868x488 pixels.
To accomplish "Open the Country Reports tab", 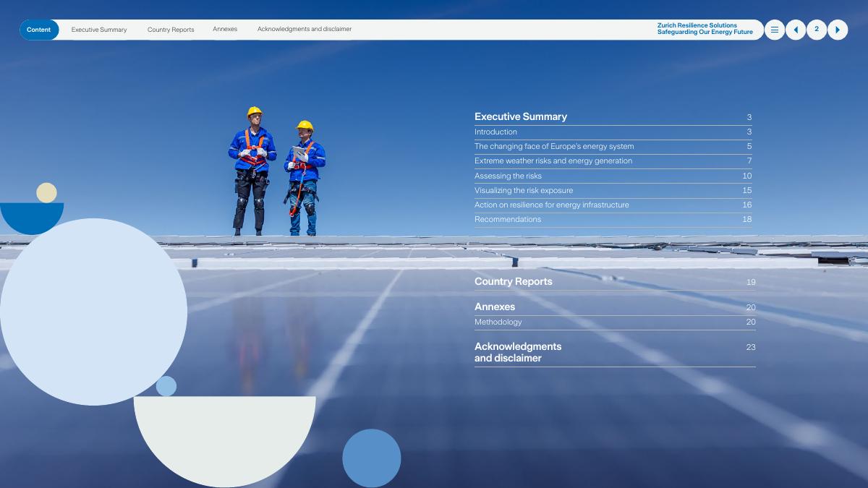I will 171,30.
